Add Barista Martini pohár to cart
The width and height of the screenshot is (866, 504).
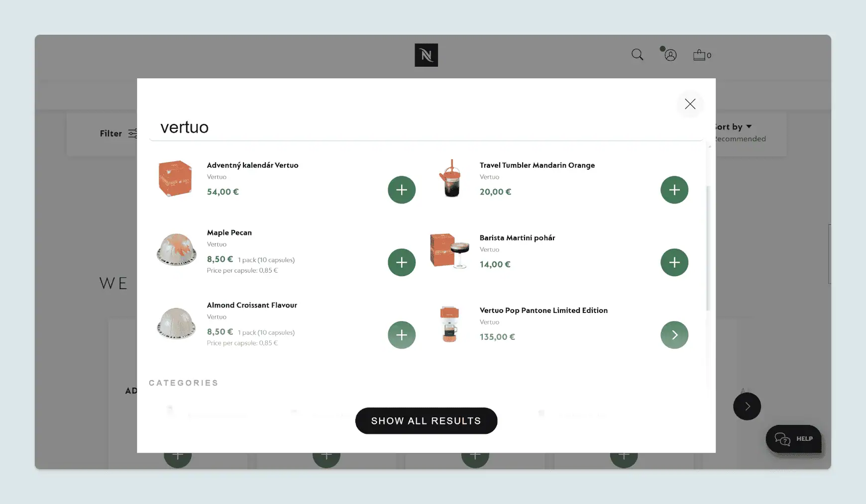click(674, 262)
